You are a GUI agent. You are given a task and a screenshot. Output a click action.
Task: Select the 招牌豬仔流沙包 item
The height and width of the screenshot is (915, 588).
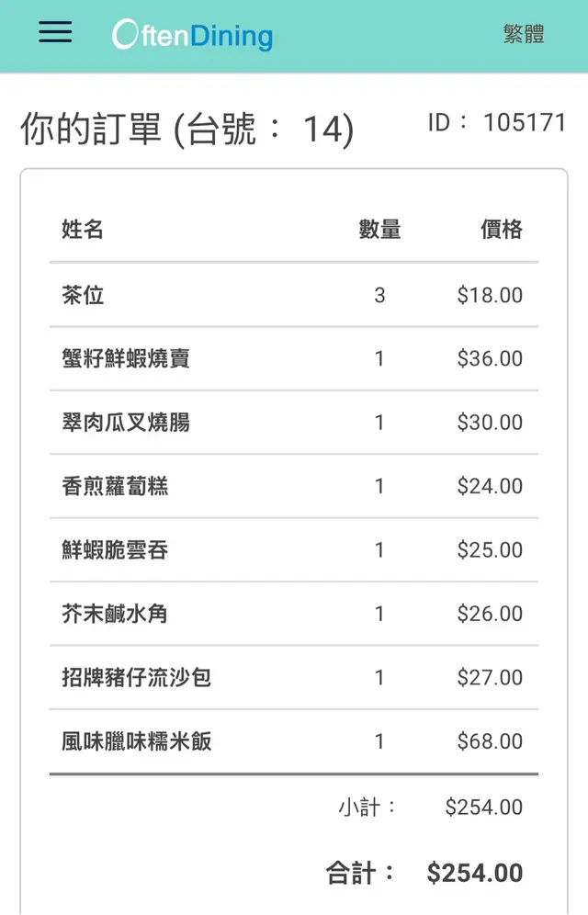coord(137,678)
